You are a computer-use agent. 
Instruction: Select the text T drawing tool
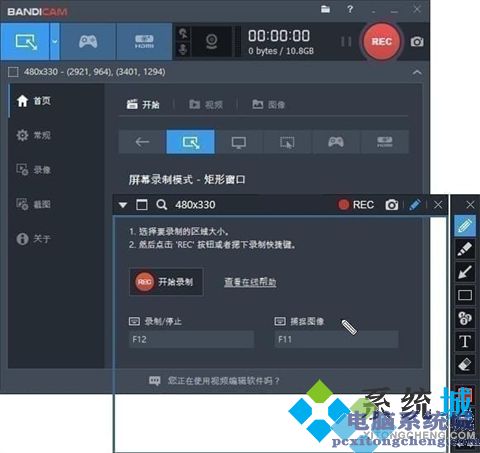(x=465, y=341)
